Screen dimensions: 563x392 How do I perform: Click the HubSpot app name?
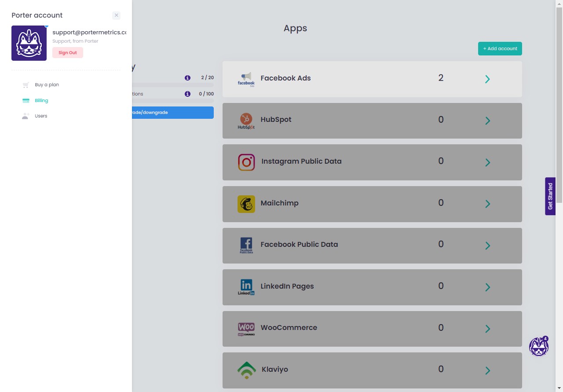coord(276,120)
